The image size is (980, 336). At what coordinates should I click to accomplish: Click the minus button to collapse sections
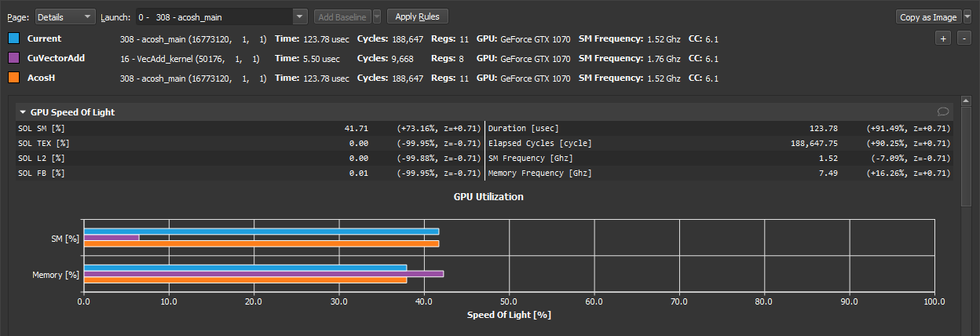click(x=964, y=38)
